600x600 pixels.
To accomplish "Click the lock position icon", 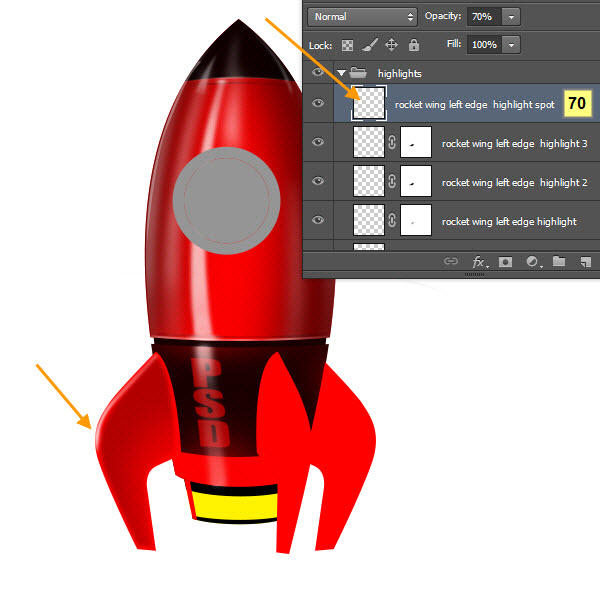I will pyautogui.click(x=391, y=45).
